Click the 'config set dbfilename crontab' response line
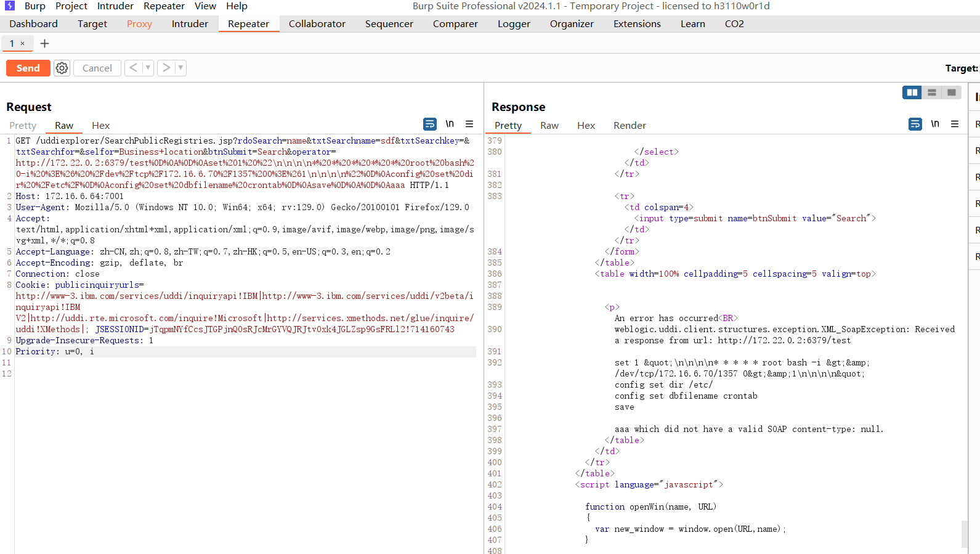980x554 pixels. coord(686,396)
